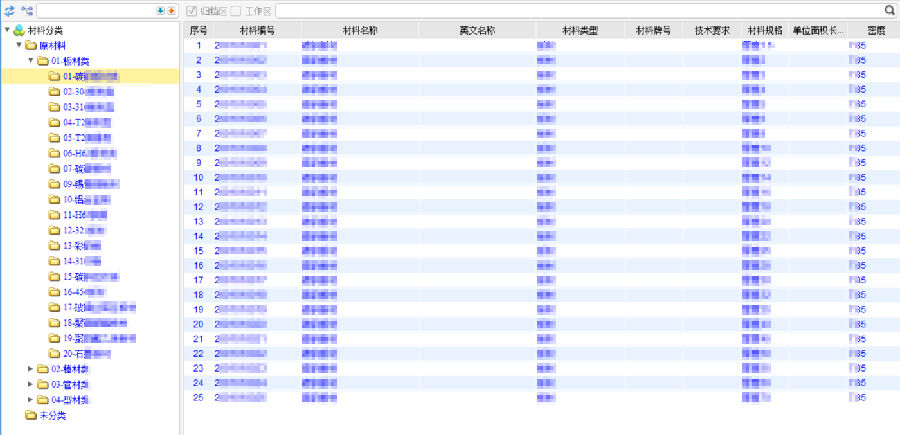Click the folder icon of the 12-32 item
The image size is (900, 435).
pyautogui.click(x=54, y=230)
